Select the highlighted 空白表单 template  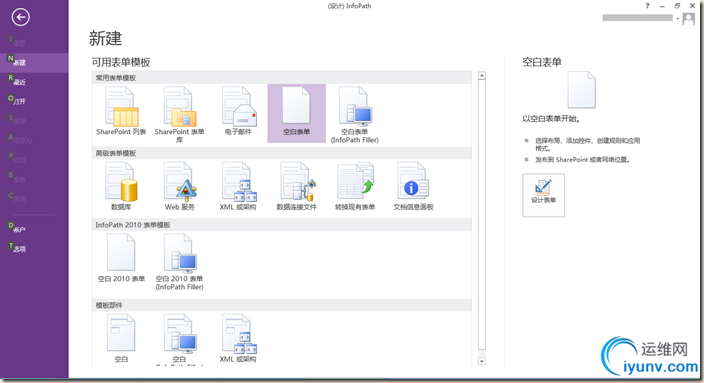(x=297, y=113)
